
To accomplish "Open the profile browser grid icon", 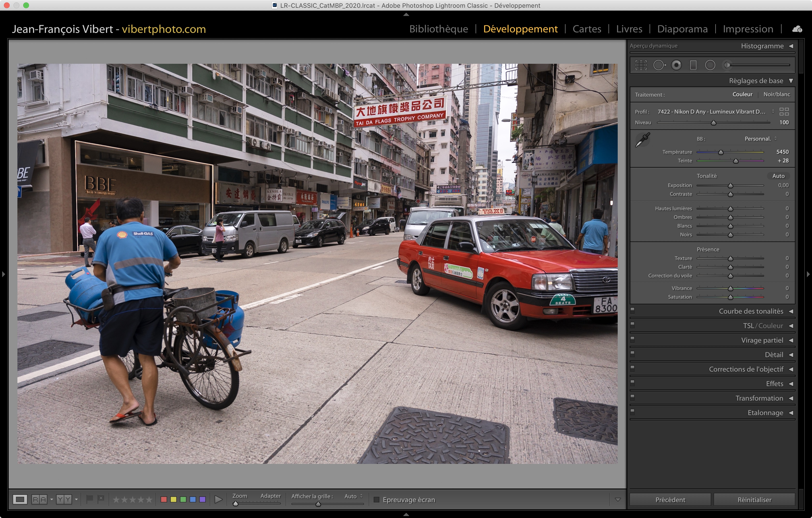I will point(784,112).
